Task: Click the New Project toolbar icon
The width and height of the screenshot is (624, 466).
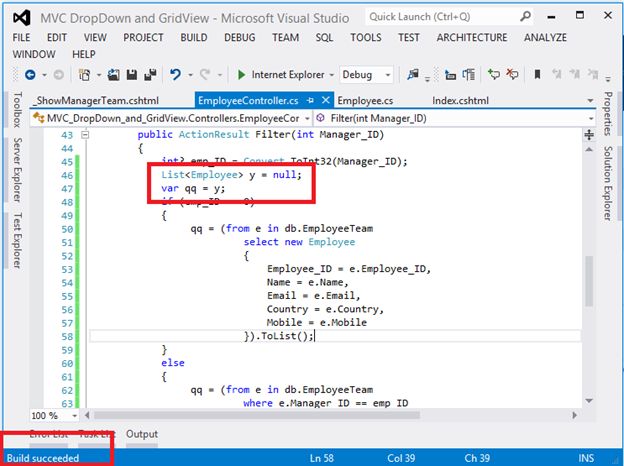Action: point(84,75)
